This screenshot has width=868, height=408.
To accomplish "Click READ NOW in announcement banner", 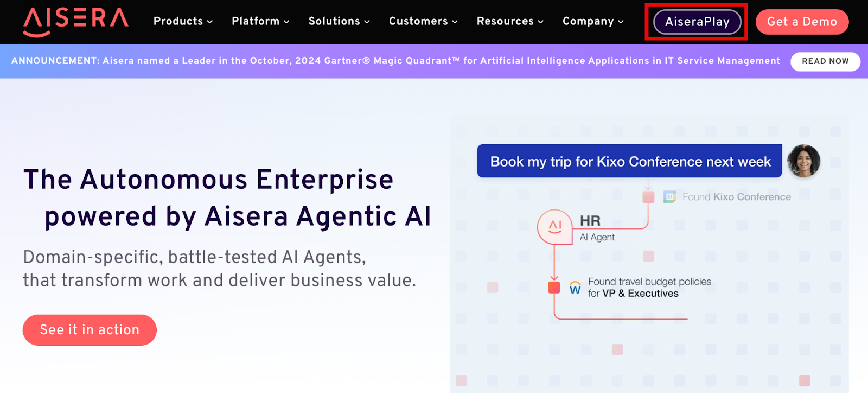I will point(825,61).
